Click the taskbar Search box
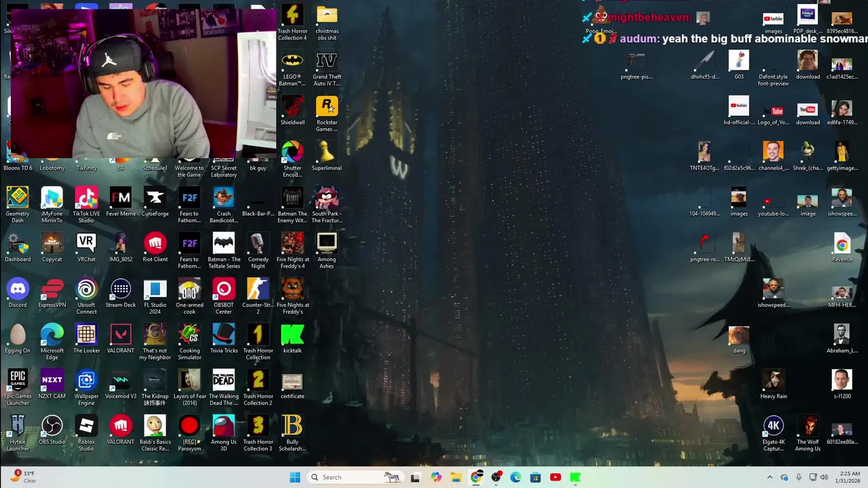 (x=355, y=477)
